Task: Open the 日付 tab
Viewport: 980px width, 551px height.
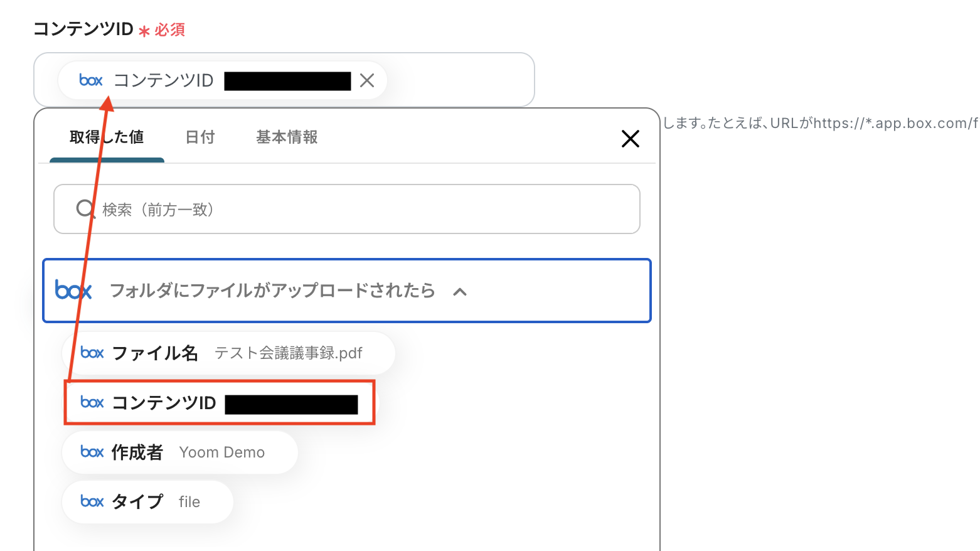Action: pyautogui.click(x=200, y=137)
